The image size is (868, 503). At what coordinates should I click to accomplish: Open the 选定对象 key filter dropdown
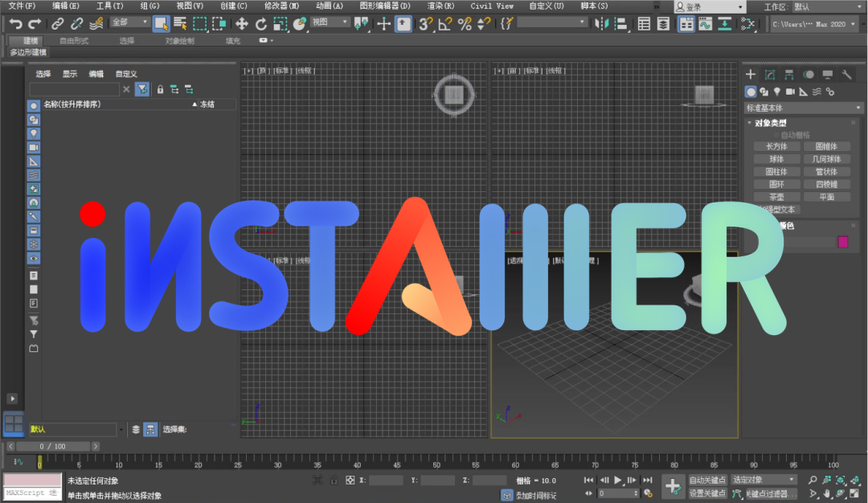(764, 480)
